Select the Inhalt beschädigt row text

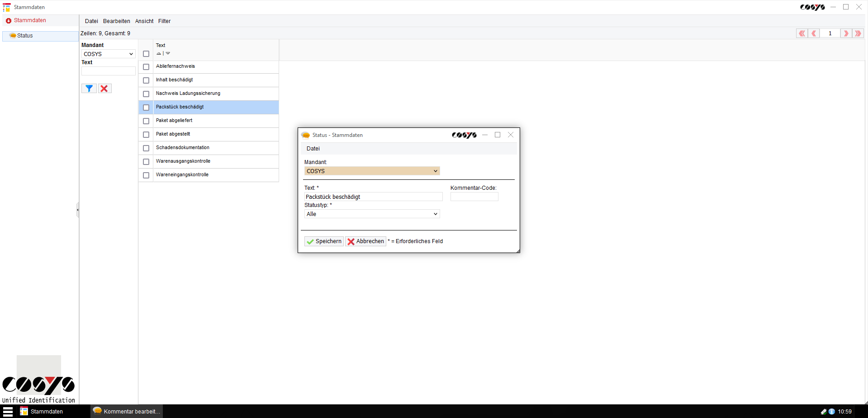tap(174, 80)
